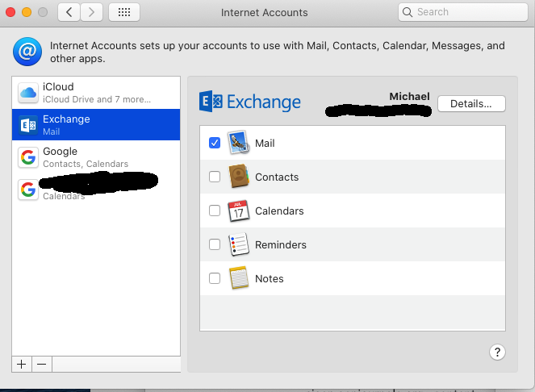Click the "iCloud Drive and 7 more…" subtitle
The image size is (535, 392).
pyautogui.click(x=97, y=99)
